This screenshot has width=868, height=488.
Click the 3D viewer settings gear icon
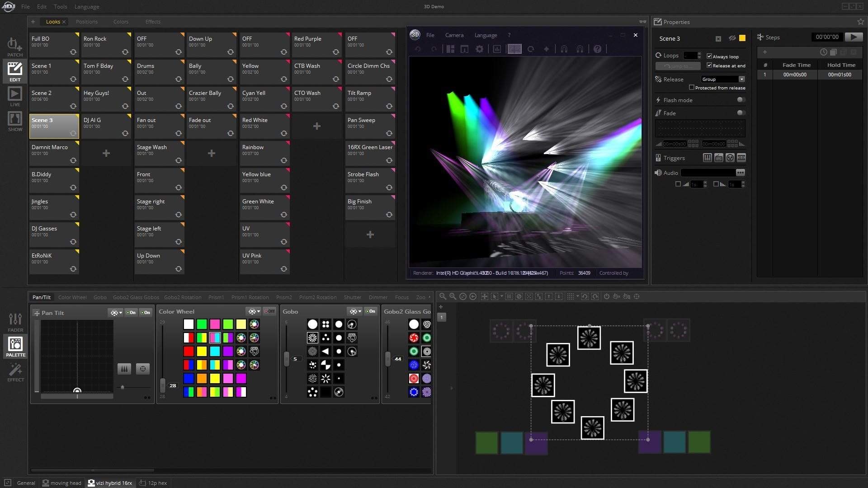point(479,49)
